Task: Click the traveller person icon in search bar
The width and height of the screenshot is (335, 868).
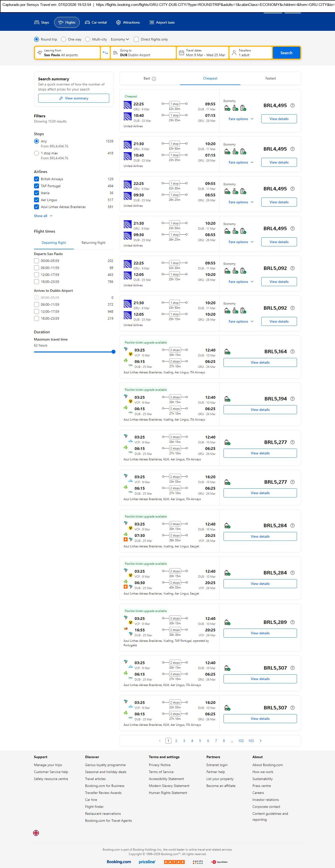Action: coord(234,53)
